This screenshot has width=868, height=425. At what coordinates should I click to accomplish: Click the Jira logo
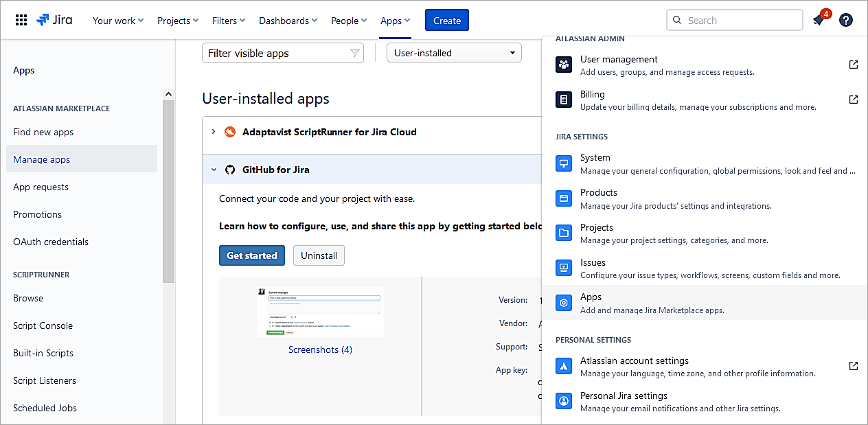[x=54, y=21]
